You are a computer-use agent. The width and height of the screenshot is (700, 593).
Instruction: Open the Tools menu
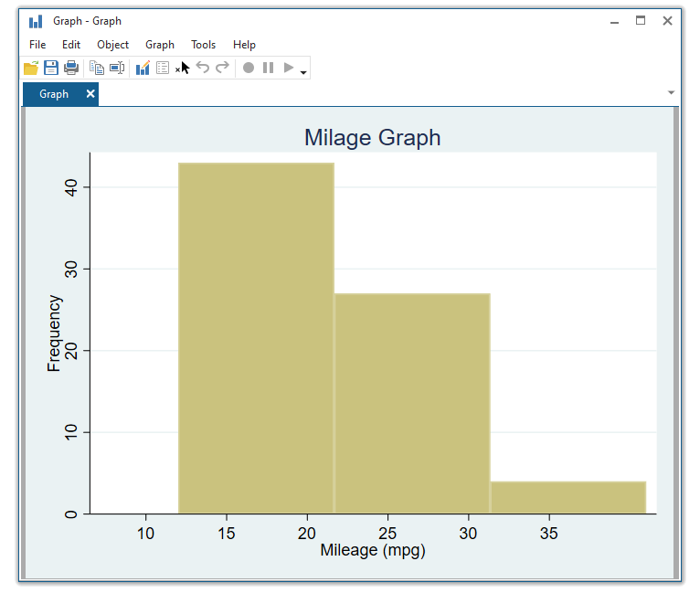point(203,45)
